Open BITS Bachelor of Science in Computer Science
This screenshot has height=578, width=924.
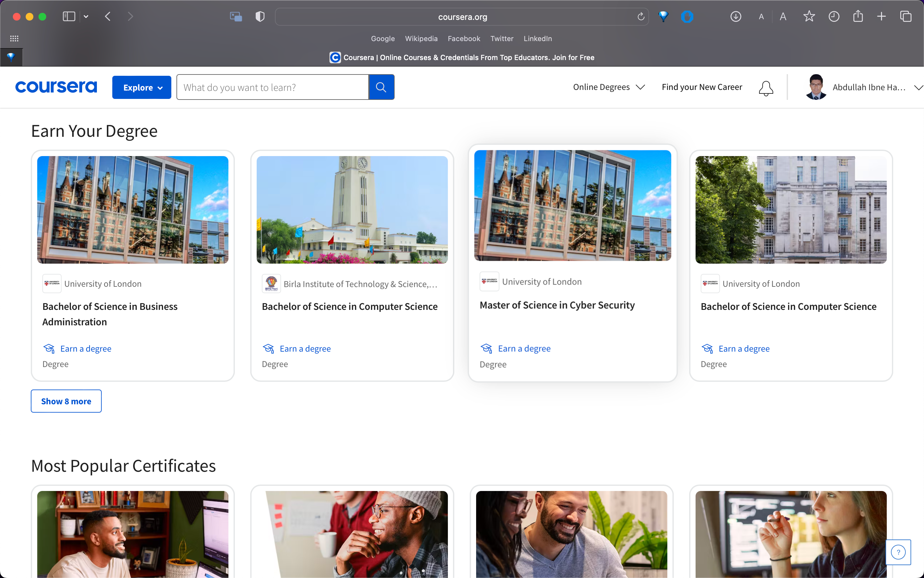pyautogui.click(x=349, y=307)
